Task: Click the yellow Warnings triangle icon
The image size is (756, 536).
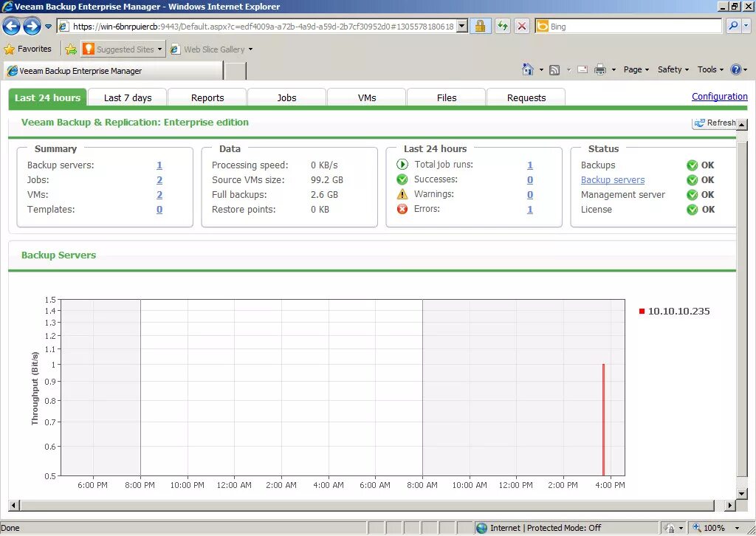Action: (x=402, y=194)
